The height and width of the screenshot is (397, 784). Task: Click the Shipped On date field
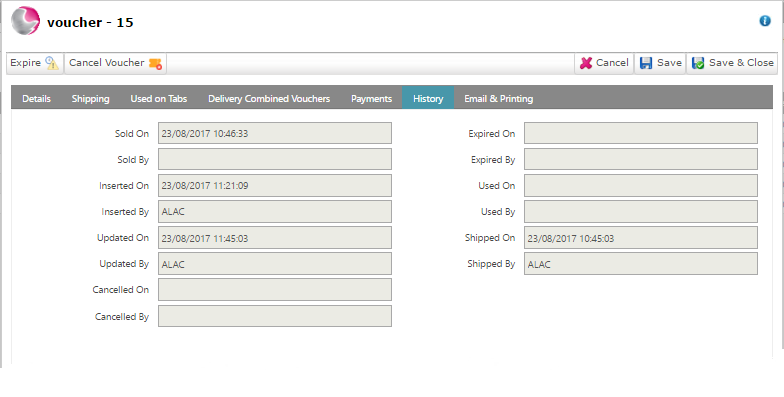click(x=641, y=238)
